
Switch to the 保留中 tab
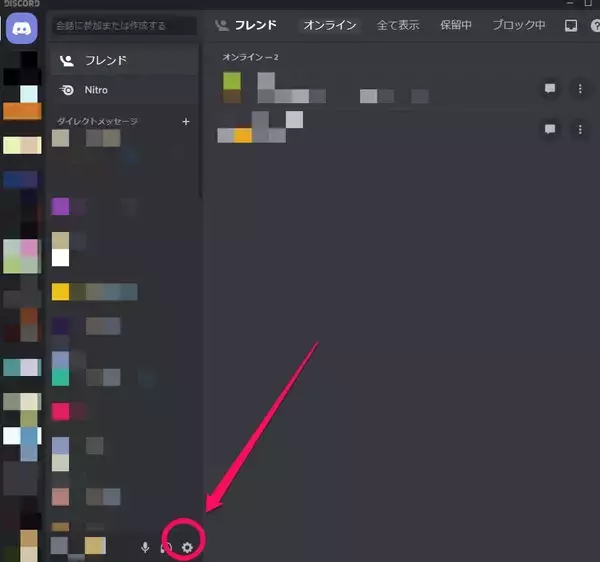pos(455,25)
